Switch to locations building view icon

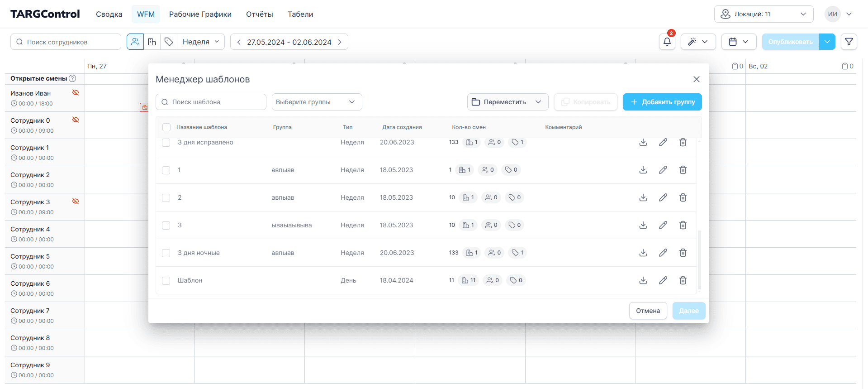coord(152,42)
